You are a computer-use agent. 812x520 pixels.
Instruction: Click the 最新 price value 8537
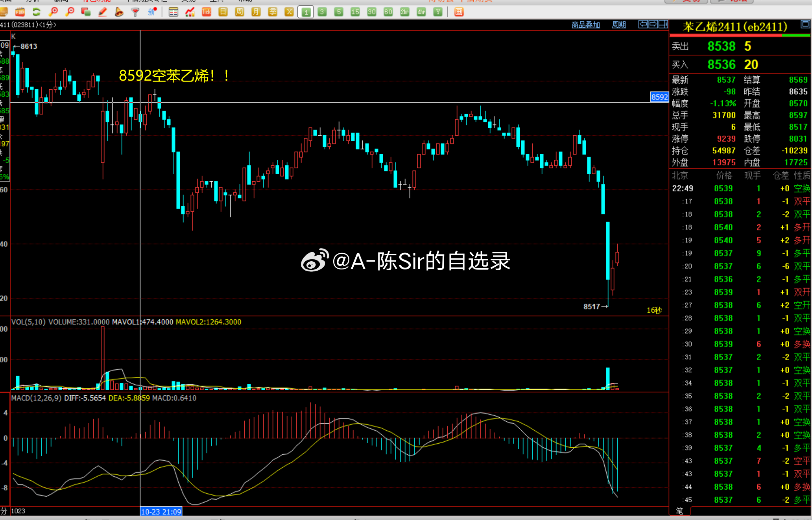(726, 80)
